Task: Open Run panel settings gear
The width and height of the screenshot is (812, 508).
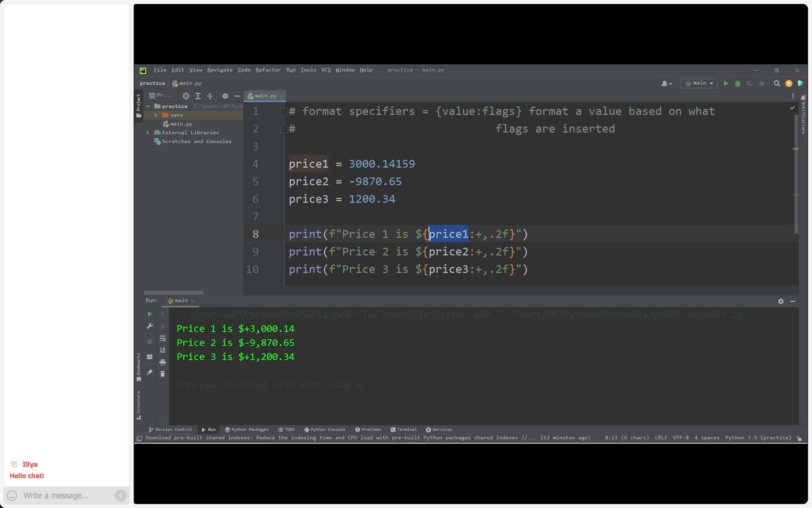Action: (781, 301)
